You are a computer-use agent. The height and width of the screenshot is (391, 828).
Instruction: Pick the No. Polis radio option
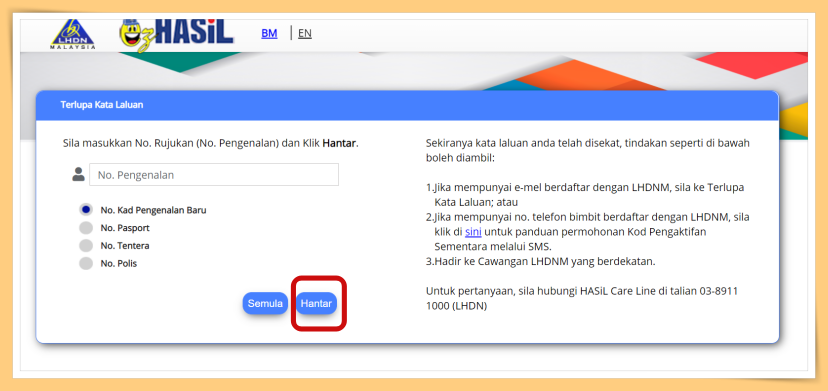[86, 263]
